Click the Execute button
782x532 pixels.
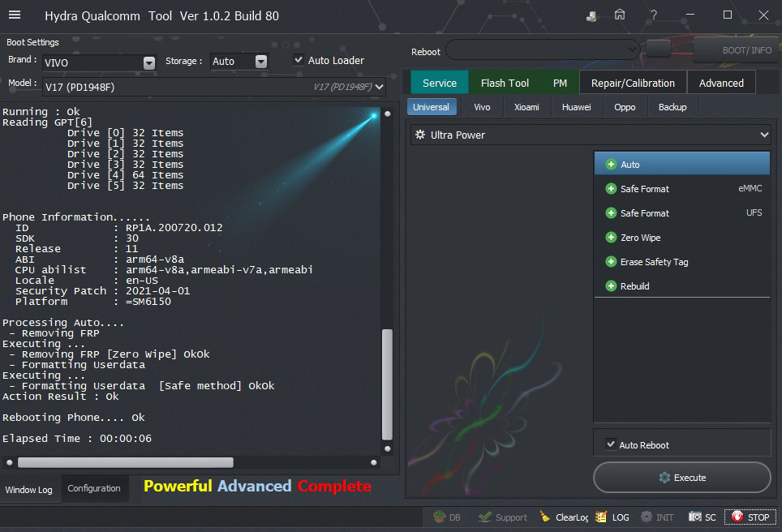[x=681, y=478]
